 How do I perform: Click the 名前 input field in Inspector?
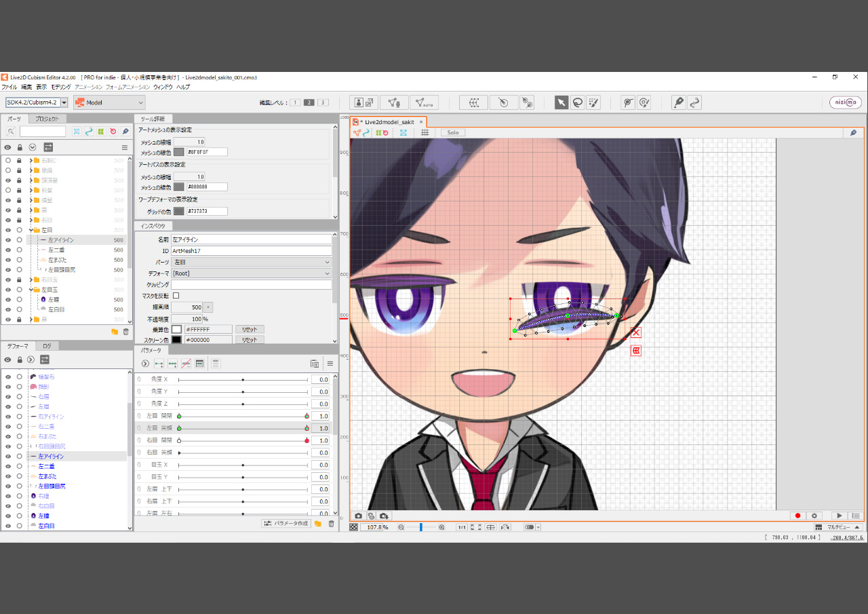252,239
